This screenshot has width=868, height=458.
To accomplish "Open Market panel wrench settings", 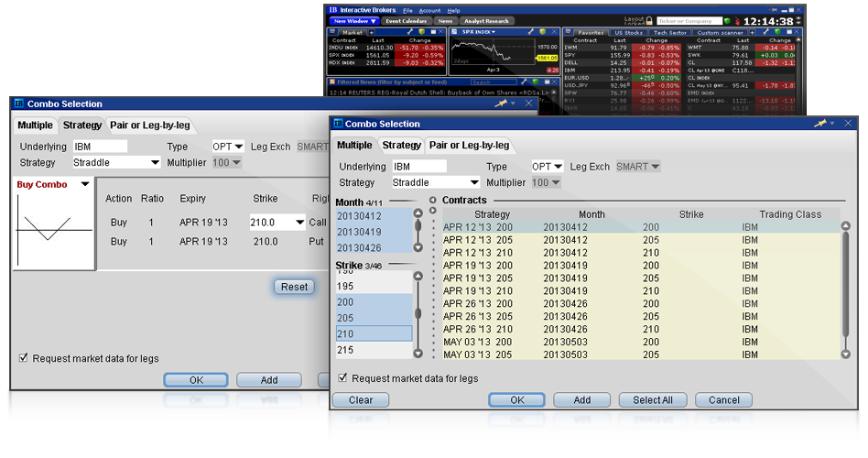I will pyautogui.click(x=409, y=32).
